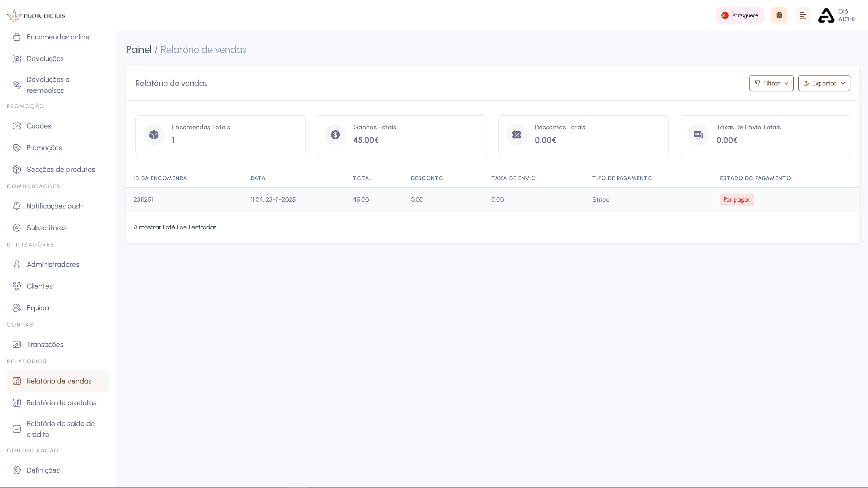Toggle the sidebar menu lines icon
868x488 pixels.
point(803,15)
